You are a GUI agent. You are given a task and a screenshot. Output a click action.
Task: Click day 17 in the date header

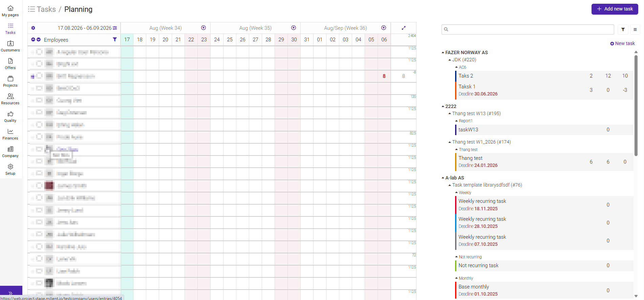pos(127,40)
